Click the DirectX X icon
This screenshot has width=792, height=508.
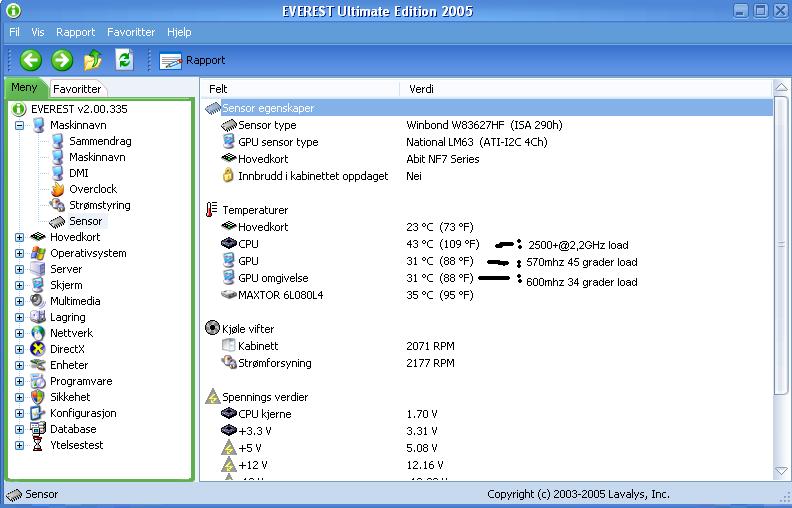pos(37,349)
